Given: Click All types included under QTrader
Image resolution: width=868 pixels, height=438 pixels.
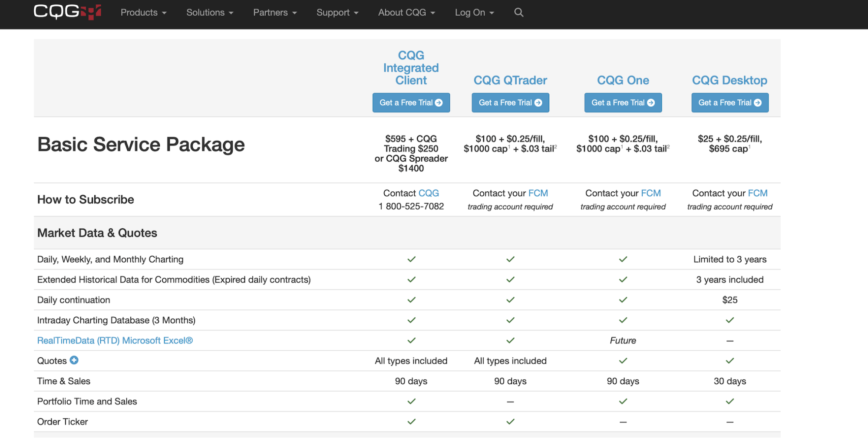Looking at the screenshot, I should tap(510, 361).
